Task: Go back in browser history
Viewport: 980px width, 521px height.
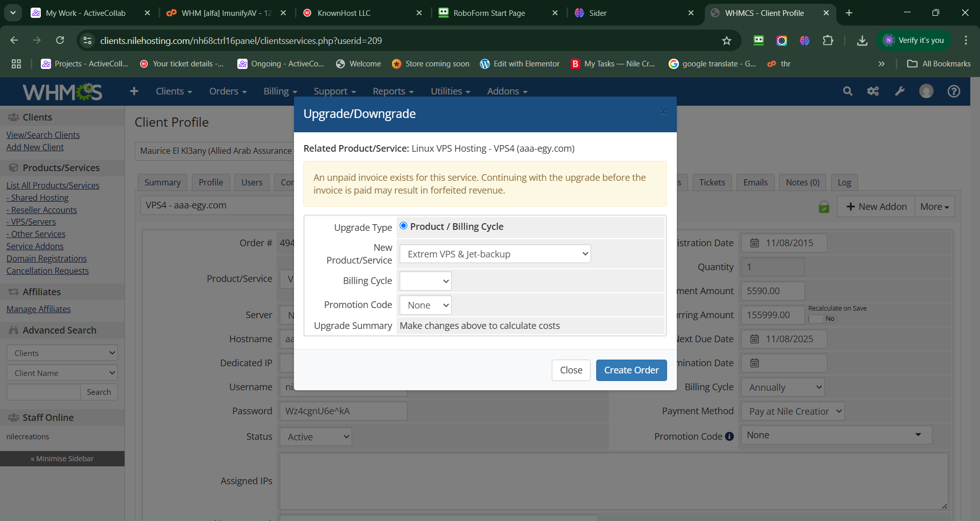Action: [14, 40]
